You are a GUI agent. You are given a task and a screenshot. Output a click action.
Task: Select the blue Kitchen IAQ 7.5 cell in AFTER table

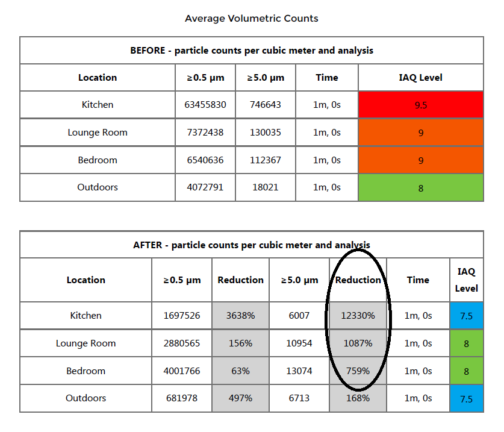point(466,316)
